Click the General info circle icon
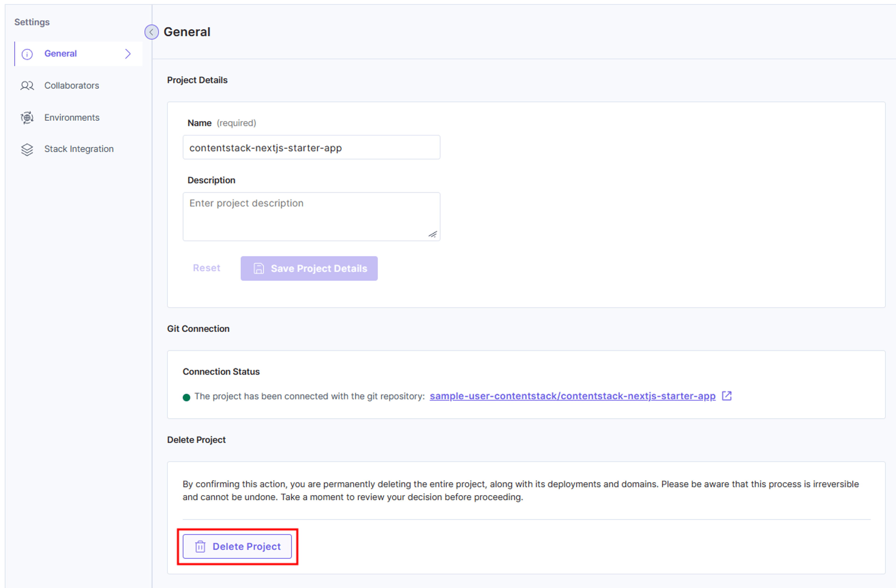The height and width of the screenshot is (588, 896). pos(27,54)
